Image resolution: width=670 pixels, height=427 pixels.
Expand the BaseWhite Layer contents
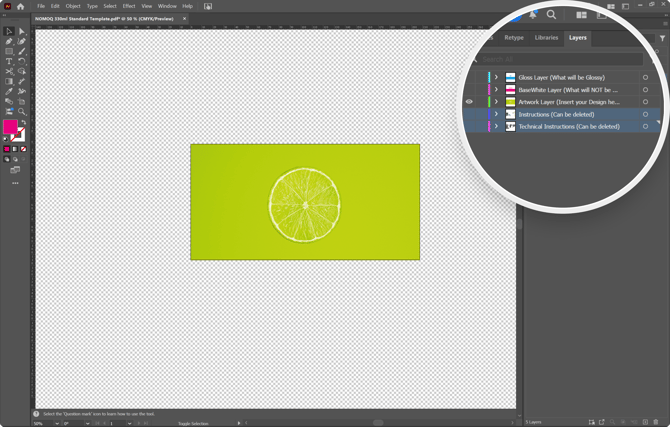tap(496, 89)
